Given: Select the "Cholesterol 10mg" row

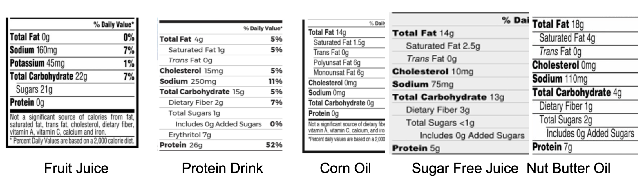Looking at the screenshot, I should 433,71.
